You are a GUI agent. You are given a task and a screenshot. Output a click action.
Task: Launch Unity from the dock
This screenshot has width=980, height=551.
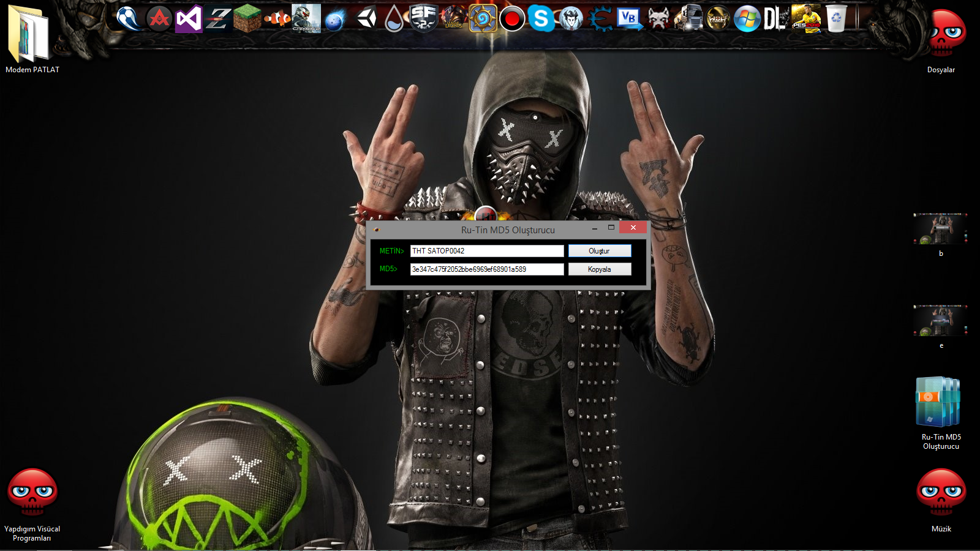pos(366,19)
